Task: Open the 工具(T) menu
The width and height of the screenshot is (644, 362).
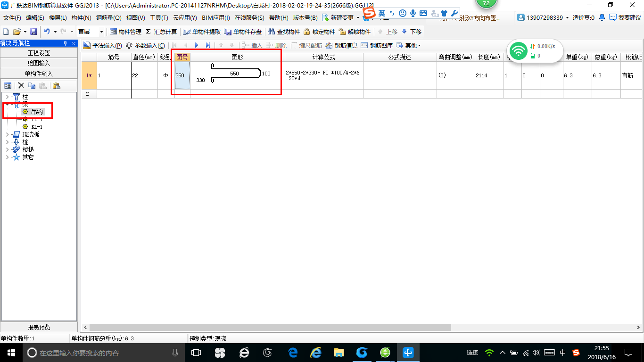Action: (159, 17)
